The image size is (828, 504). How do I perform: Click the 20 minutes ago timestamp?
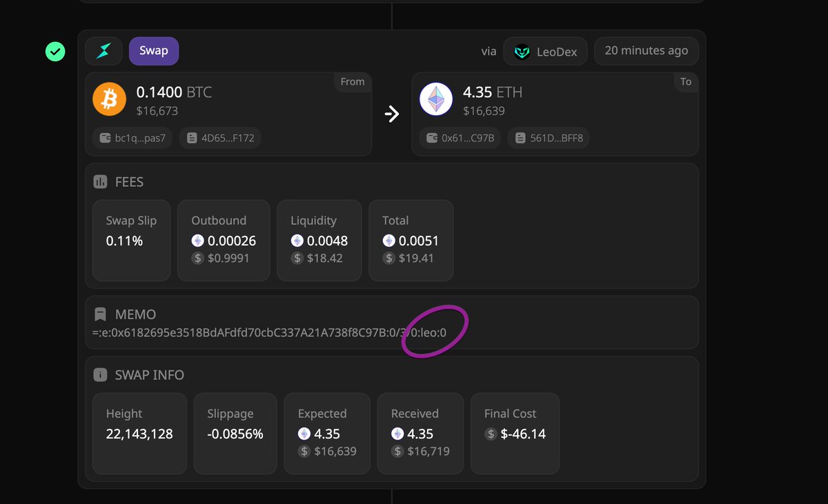click(x=646, y=50)
